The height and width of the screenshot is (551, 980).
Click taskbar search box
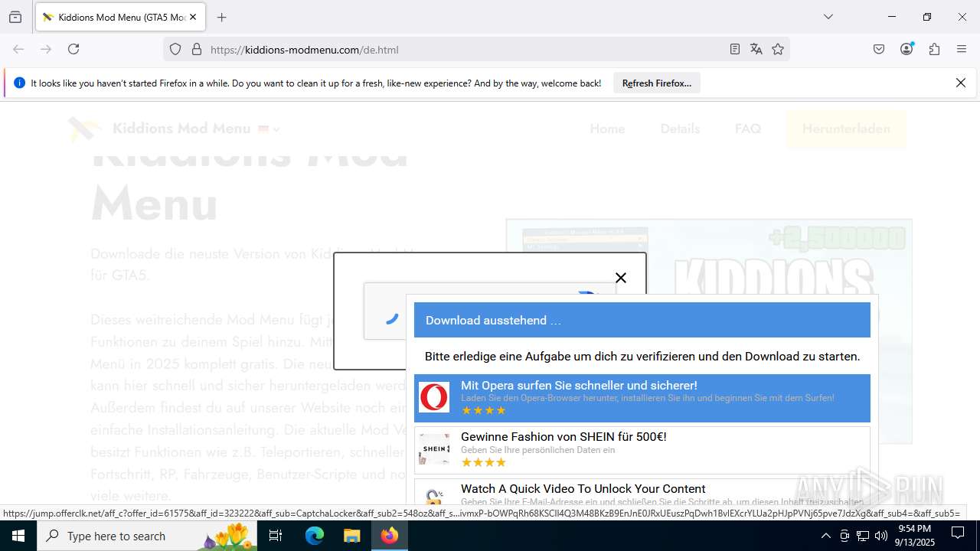[x=147, y=536]
